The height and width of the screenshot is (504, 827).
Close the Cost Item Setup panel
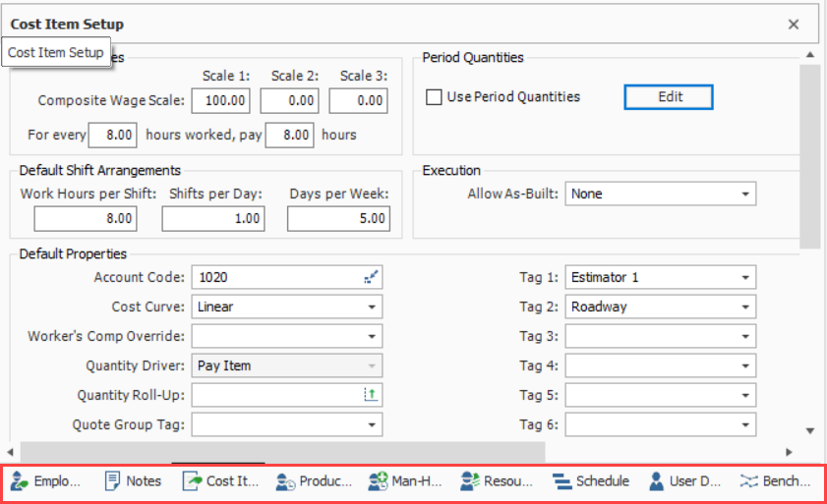tap(794, 25)
